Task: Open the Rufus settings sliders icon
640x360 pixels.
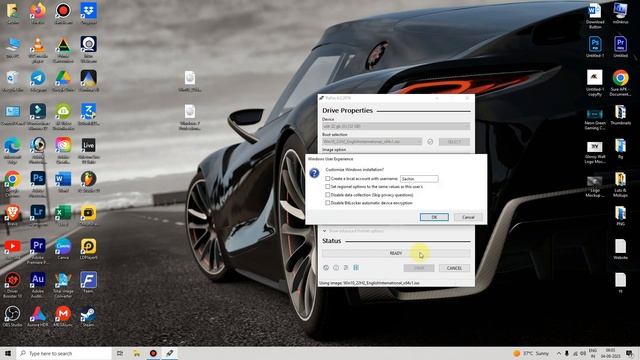Action: (x=346, y=268)
